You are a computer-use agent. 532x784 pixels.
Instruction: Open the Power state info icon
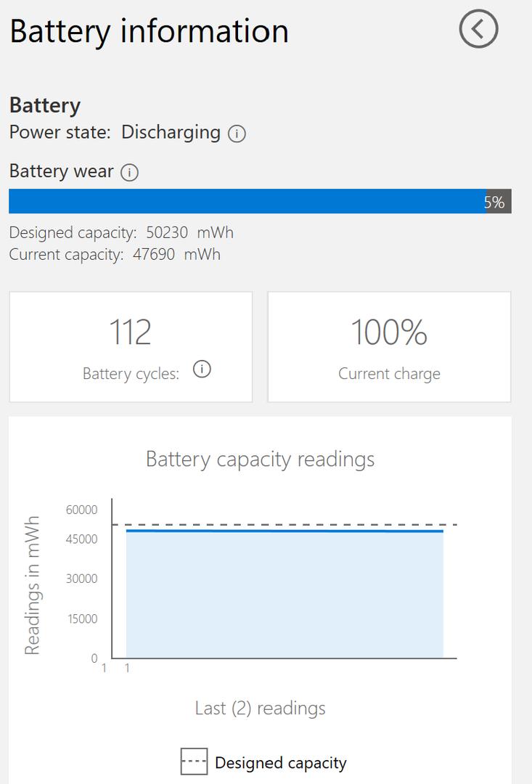coord(237,134)
